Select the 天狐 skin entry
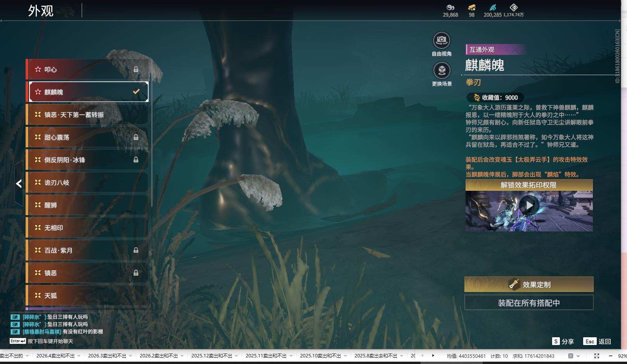This screenshot has width=627, height=364. (x=87, y=295)
